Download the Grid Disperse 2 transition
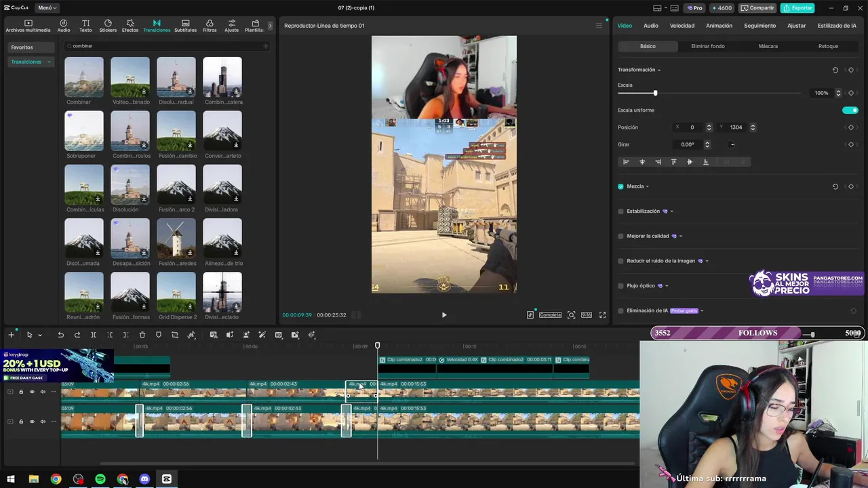Image resolution: width=868 pixels, height=488 pixels. click(190, 307)
